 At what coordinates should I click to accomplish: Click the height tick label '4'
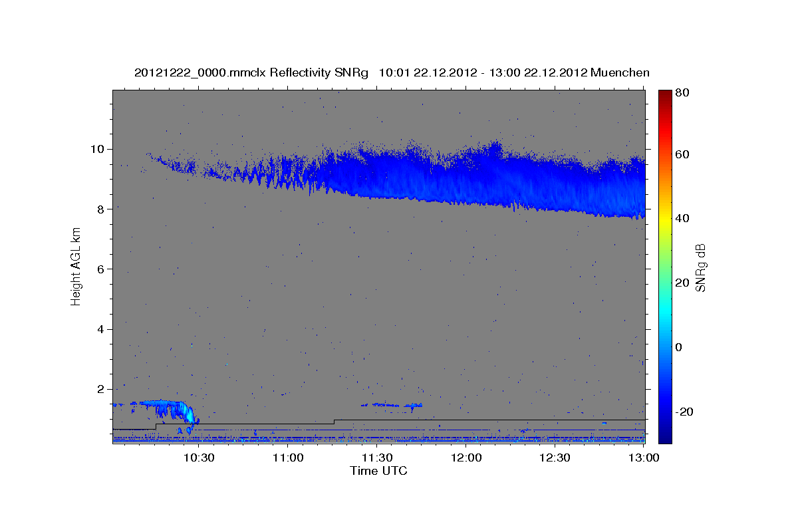(x=102, y=329)
